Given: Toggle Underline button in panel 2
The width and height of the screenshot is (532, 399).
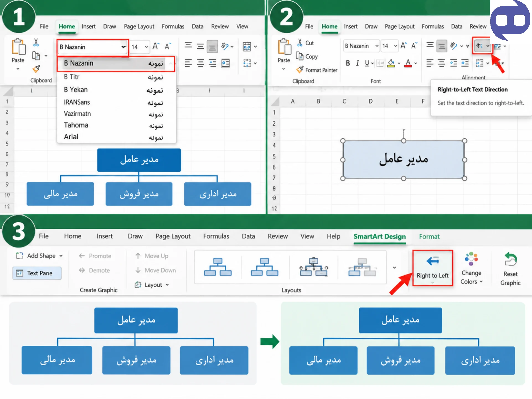Looking at the screenshot, I should click(367, 63).
